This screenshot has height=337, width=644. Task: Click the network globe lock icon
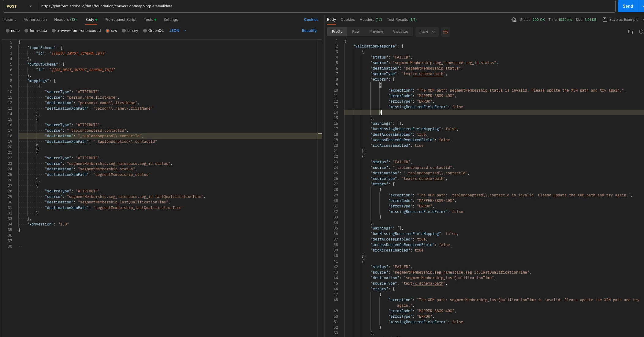point(514,20)
